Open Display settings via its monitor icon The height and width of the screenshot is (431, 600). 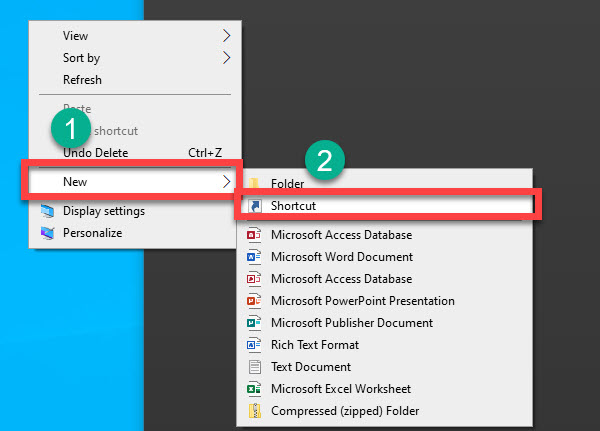pos(47,211)
